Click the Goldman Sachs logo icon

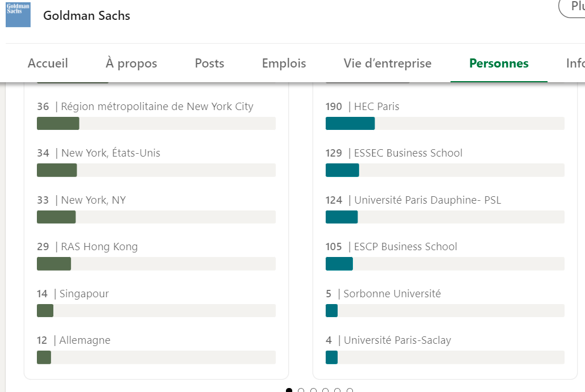(18, 15)
